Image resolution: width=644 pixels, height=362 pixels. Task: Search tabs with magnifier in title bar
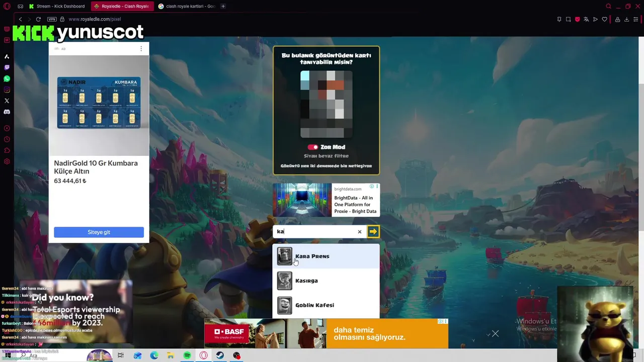(x=608, y=6)
